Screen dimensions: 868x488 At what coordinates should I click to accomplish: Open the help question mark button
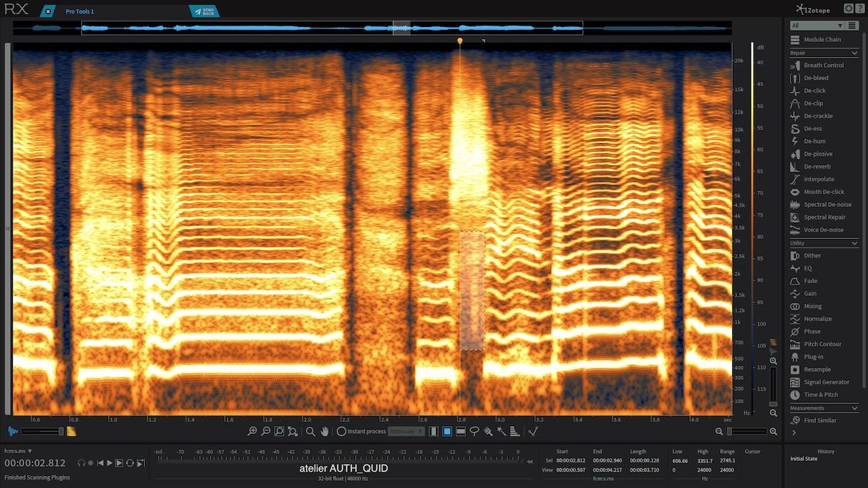coord(859,9)
